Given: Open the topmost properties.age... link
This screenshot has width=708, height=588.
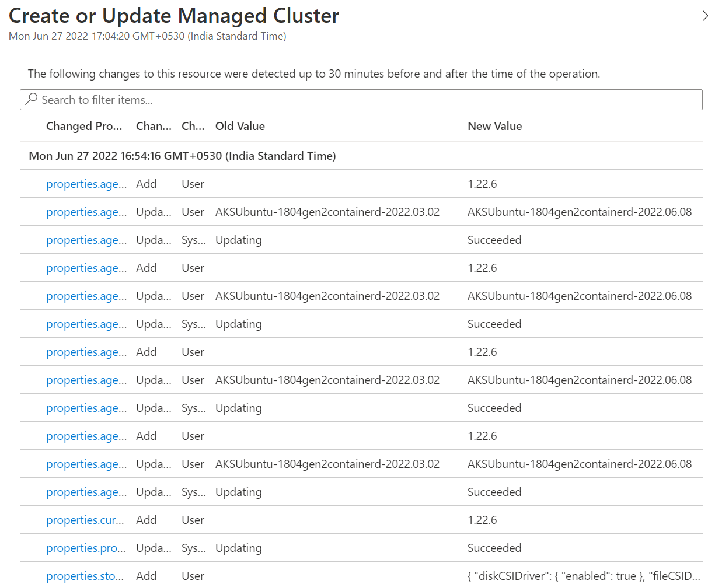Looking at the screenshot, I should coord(86,184).
